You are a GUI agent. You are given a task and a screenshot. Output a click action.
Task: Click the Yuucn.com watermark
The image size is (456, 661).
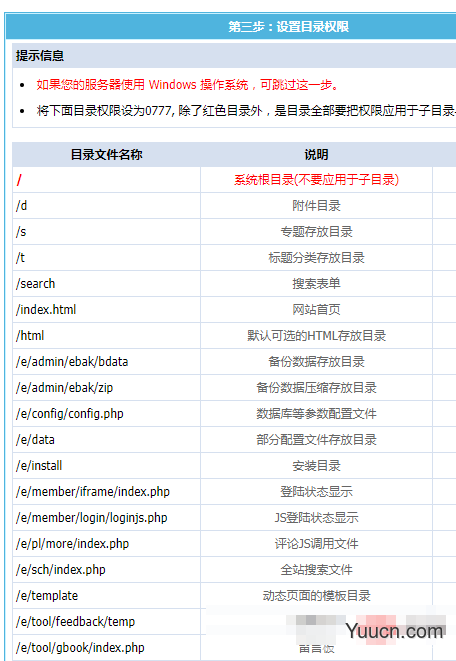[394, 631]
